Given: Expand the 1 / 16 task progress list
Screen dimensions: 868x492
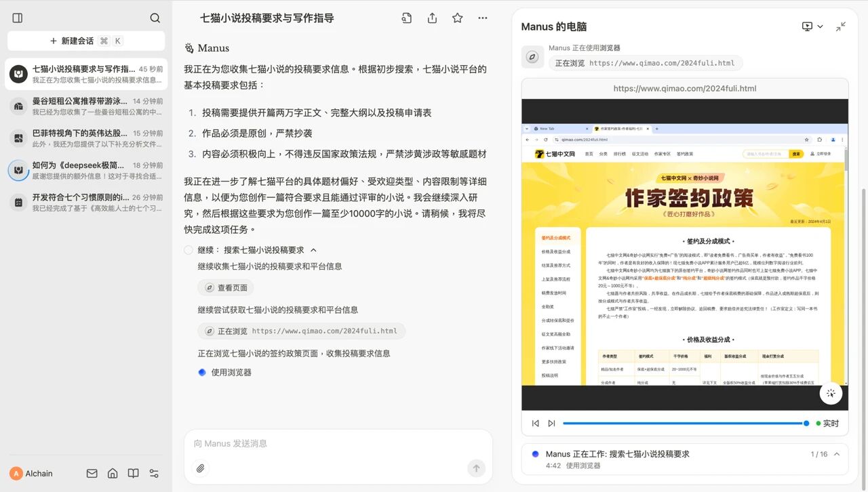Looking at the screenshot, I should pyautogui.click(x=836, y=454).
